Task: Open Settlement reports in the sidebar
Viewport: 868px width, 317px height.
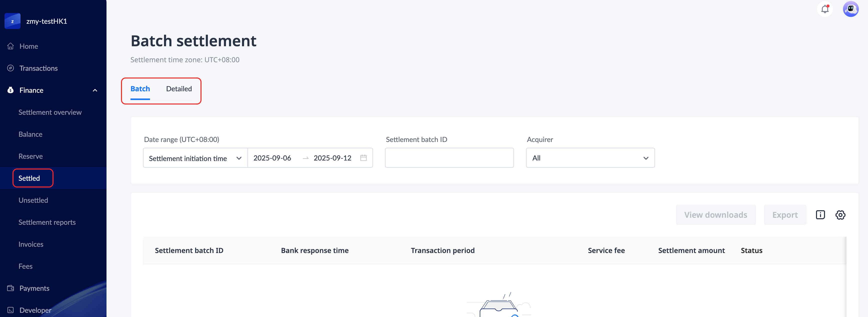Action: [x=47, y=222]
